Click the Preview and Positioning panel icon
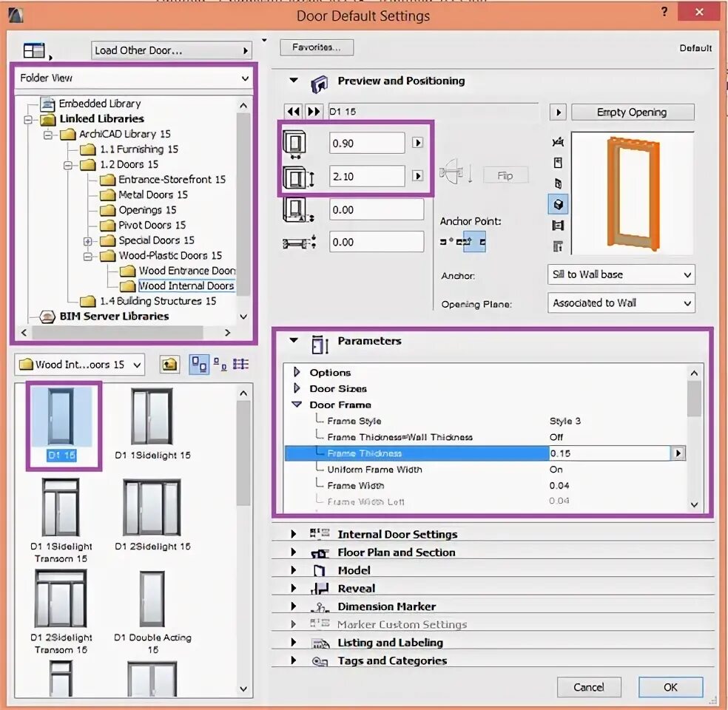Screen dimensions: 728x710 [x=319, y=84]
